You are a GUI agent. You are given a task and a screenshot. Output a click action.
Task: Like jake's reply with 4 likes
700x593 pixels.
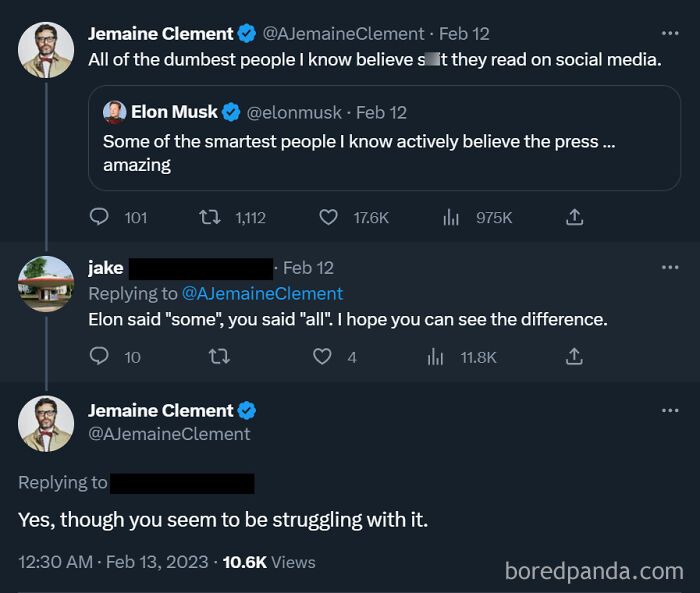[x=322, y=356]
